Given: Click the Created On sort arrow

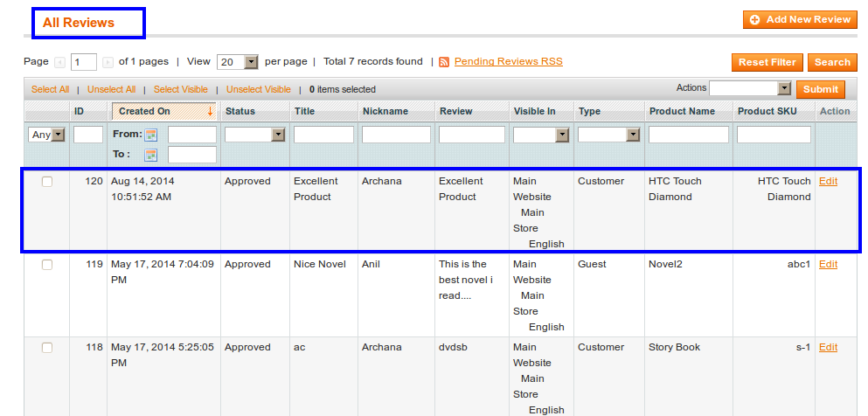Looking at the screenshot, I should (210, 111).
